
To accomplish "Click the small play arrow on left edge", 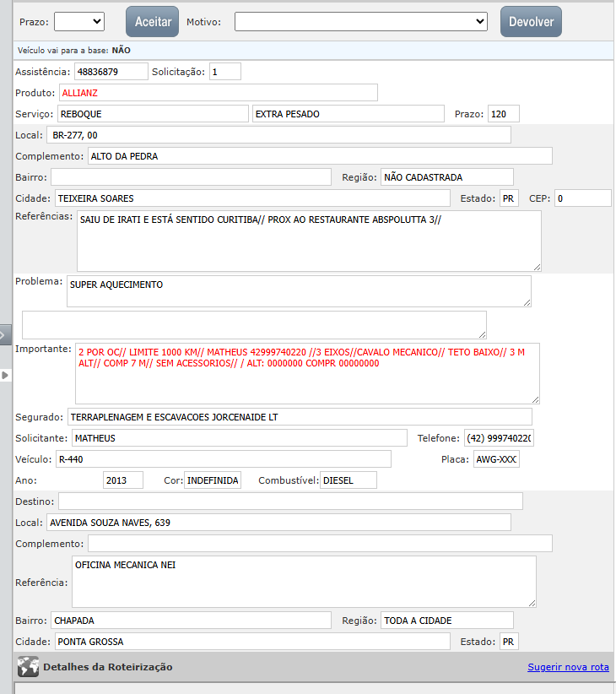I will (x=5, y=376).
